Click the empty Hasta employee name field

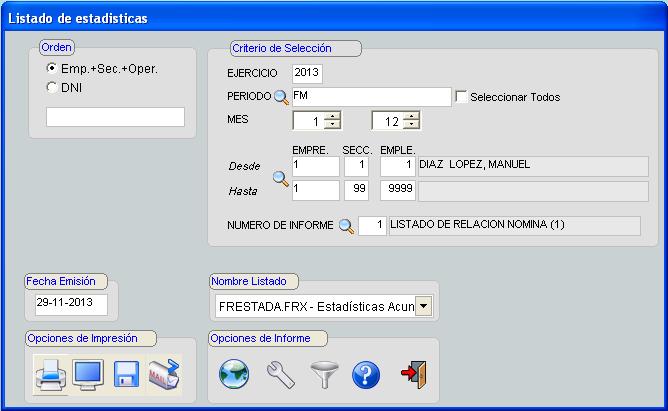point(533,191)
